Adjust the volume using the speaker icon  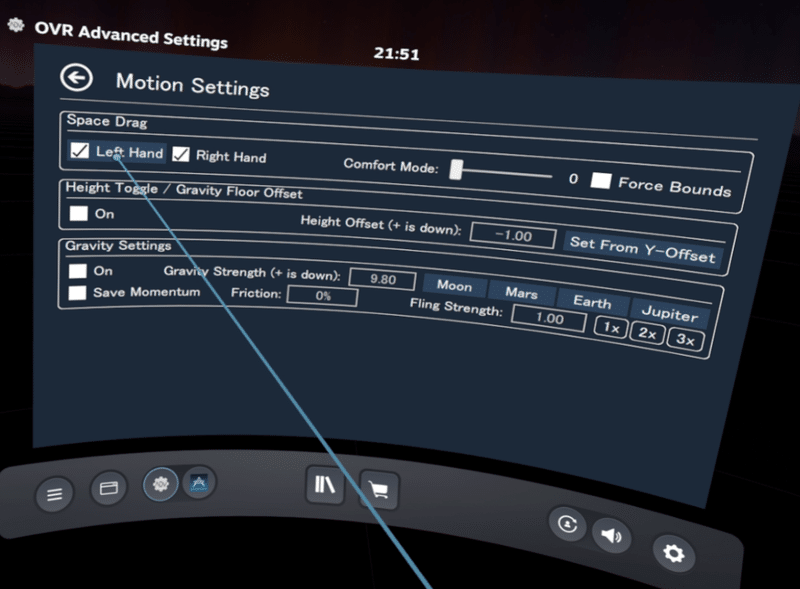coord(613,534)
